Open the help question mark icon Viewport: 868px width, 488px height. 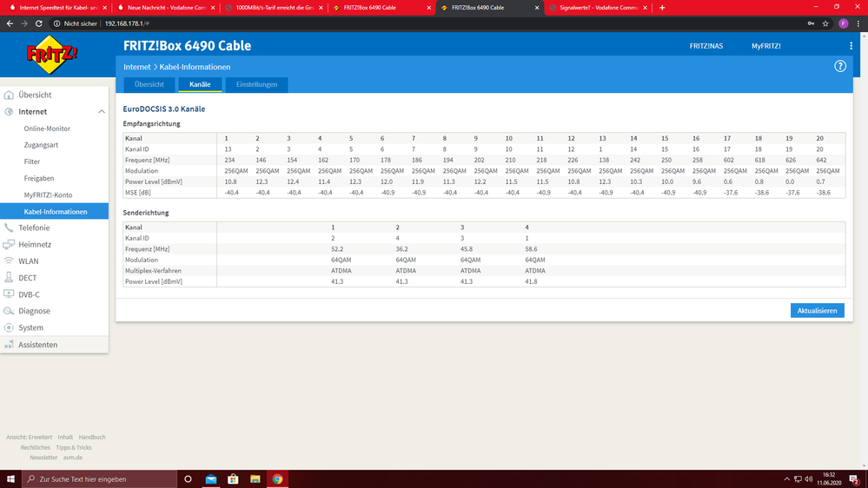(840, 66)
